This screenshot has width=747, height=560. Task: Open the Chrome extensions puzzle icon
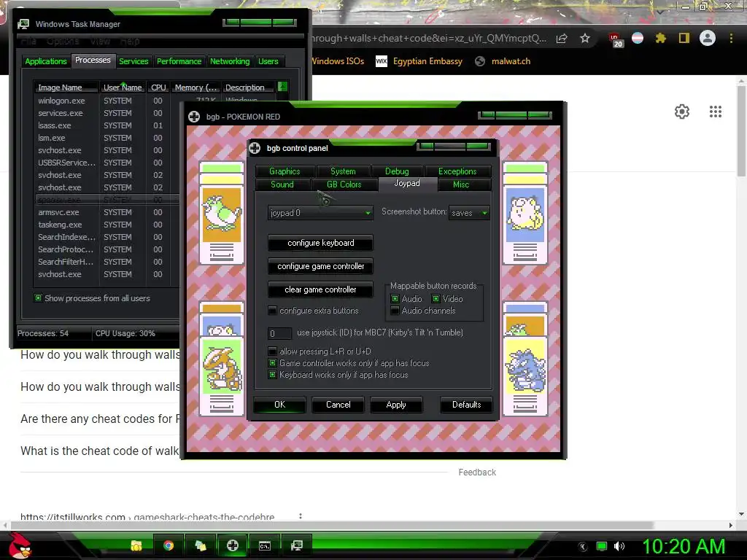point(660,38)
